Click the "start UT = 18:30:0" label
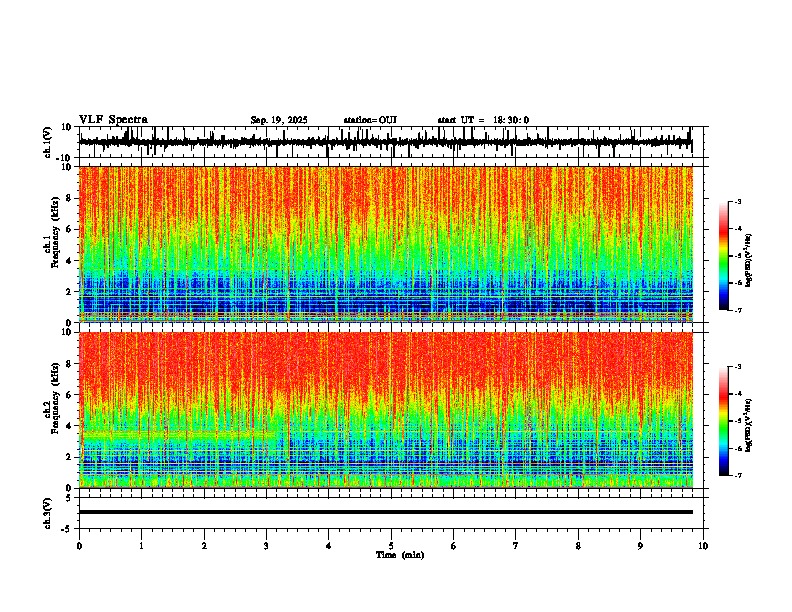792x612 pixels. pyautogui.click(x=483, y=120)
